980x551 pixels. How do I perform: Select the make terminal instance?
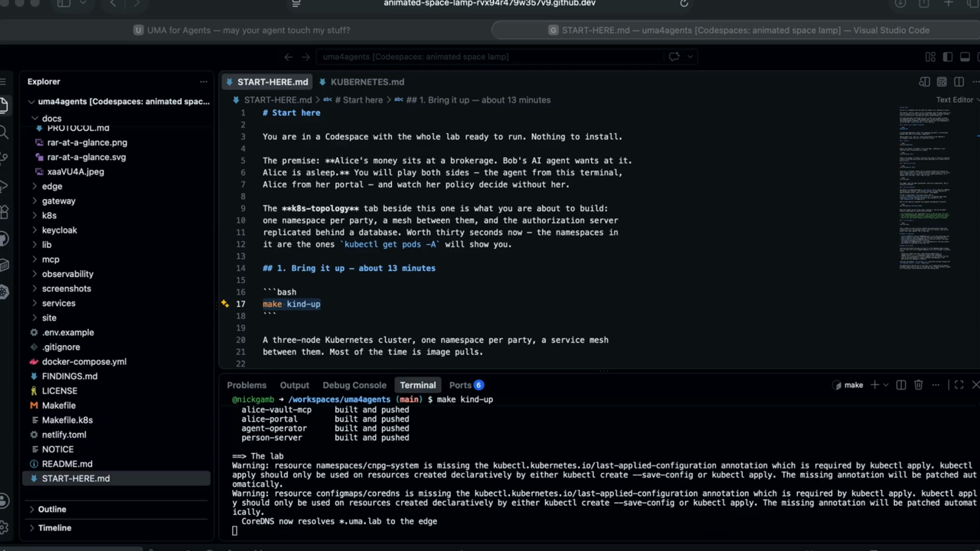848,385
